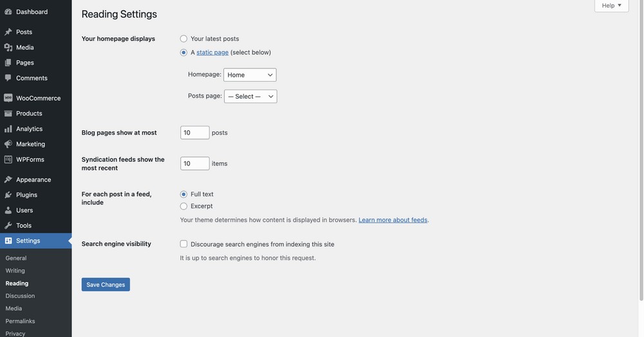Select the Analytics bar chart icon
This screenshot has height=337, width=644.
(8, 129)
